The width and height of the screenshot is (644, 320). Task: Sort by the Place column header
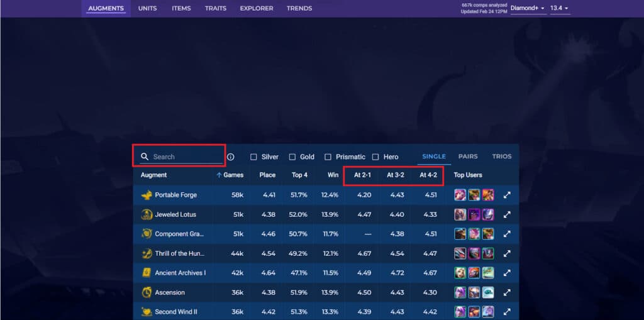click(x=267, y=175)
